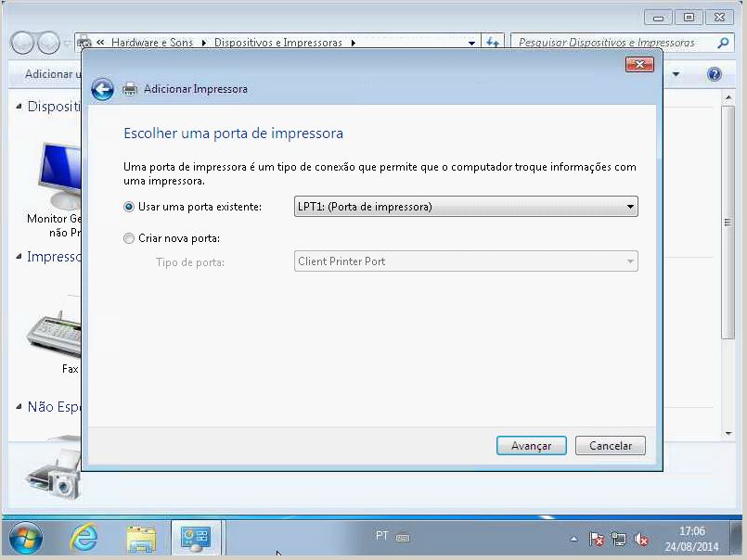Image resolution: width=747 pixels, height=560 pixels.
Task: Click the volume speaker tray icon
Action: click(641, 539)
